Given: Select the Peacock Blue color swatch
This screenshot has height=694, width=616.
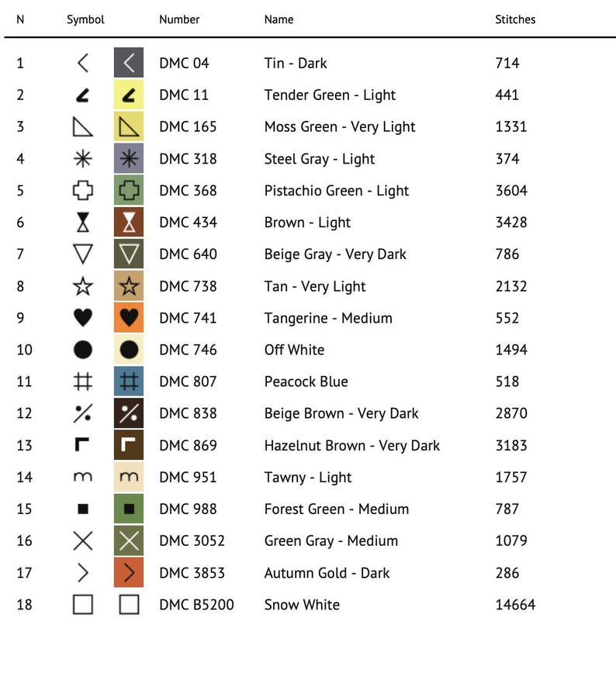Looking at the screenshot, I should tap(129, 381).
